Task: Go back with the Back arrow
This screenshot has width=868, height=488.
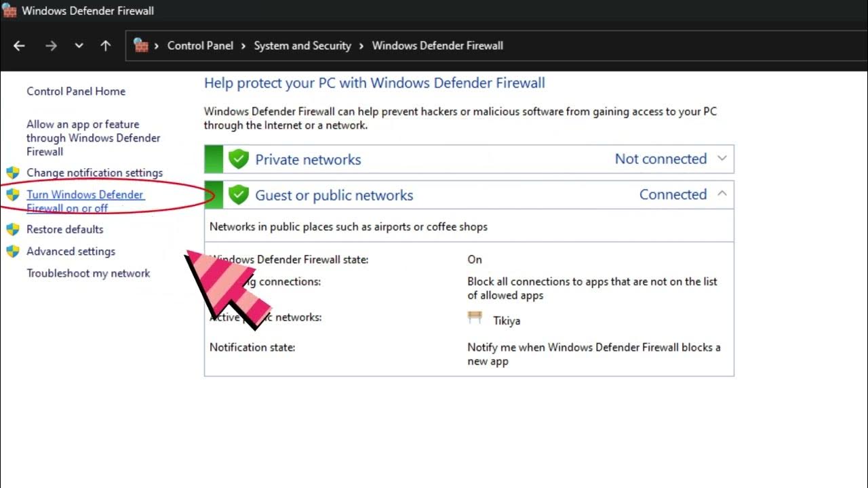Action: point(19,46)
